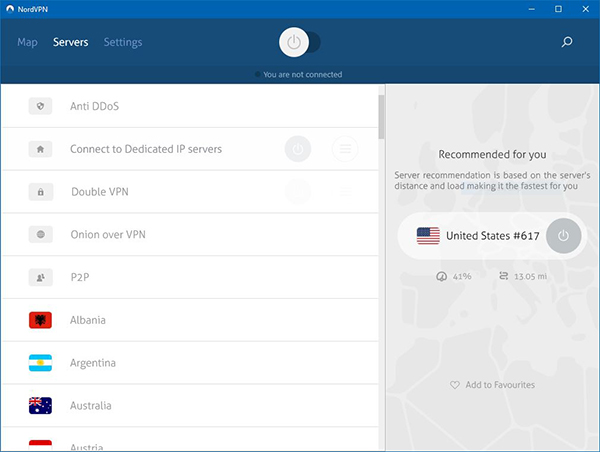Click the P2P users icon

41,277
